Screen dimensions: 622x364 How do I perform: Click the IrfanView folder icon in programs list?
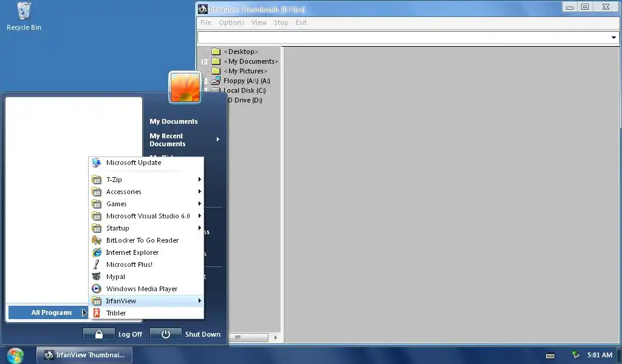[97, 301]
